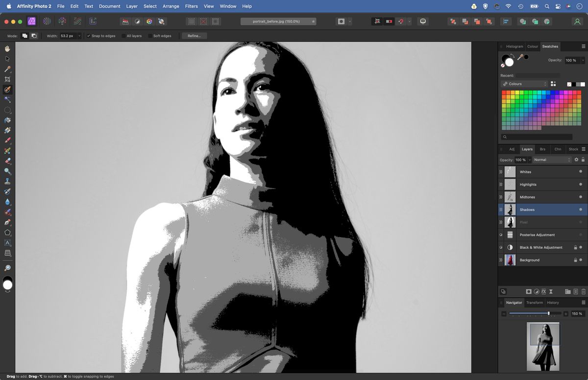Select the Zoom tool at toolbar bottom
The width and height of the screenshot is (588, 380).
click(7, 268)
